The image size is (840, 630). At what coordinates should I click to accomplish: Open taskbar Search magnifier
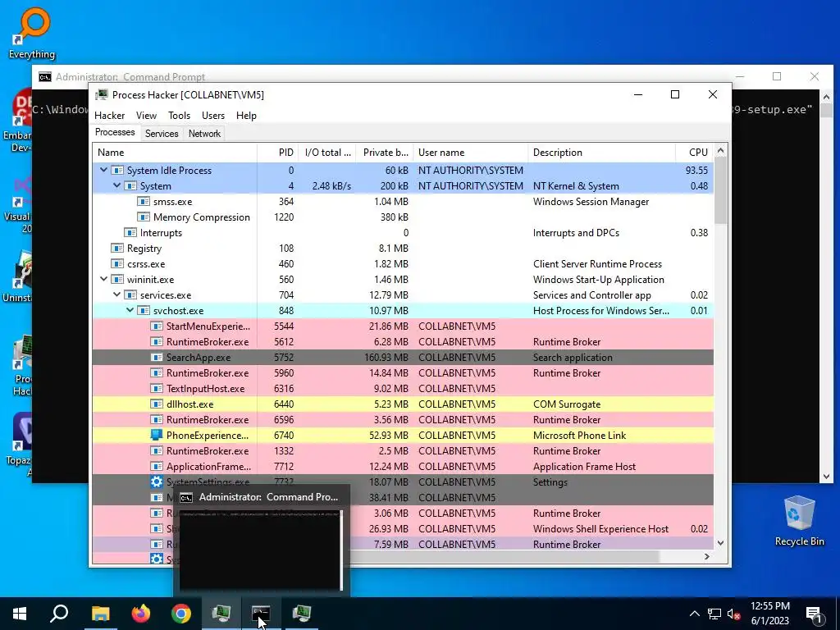59,614
